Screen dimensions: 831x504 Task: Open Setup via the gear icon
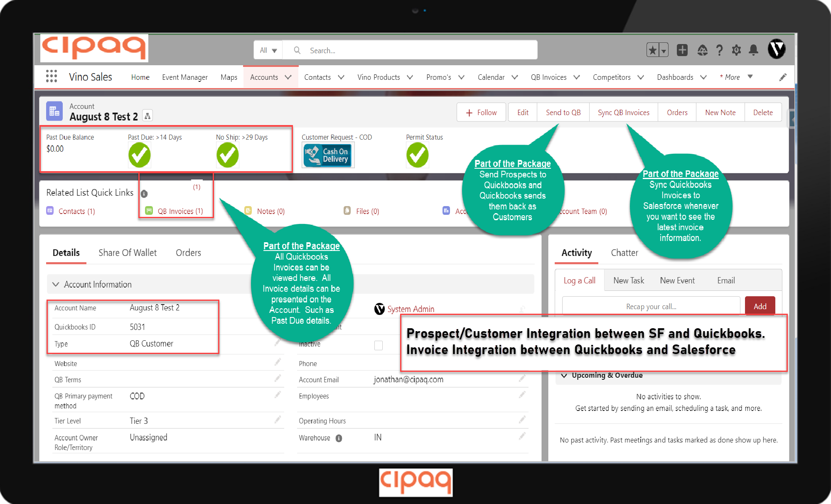736,50
